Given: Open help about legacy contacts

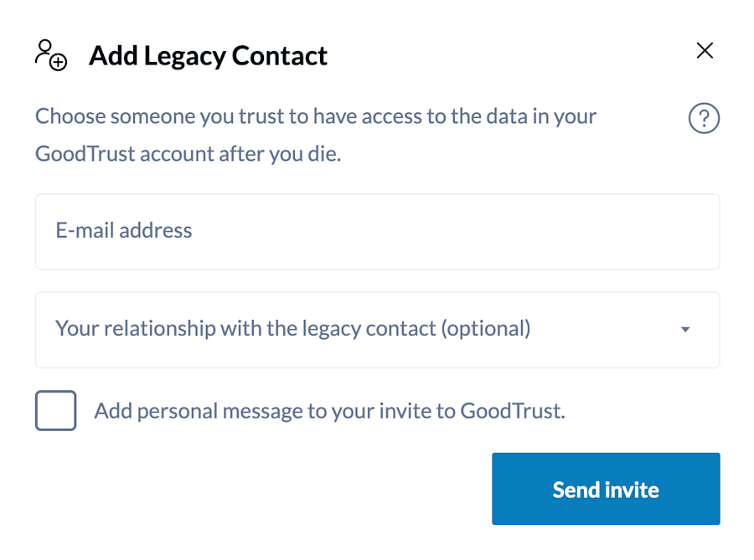Looking at the screenshot, I should (x=704, y=119).
